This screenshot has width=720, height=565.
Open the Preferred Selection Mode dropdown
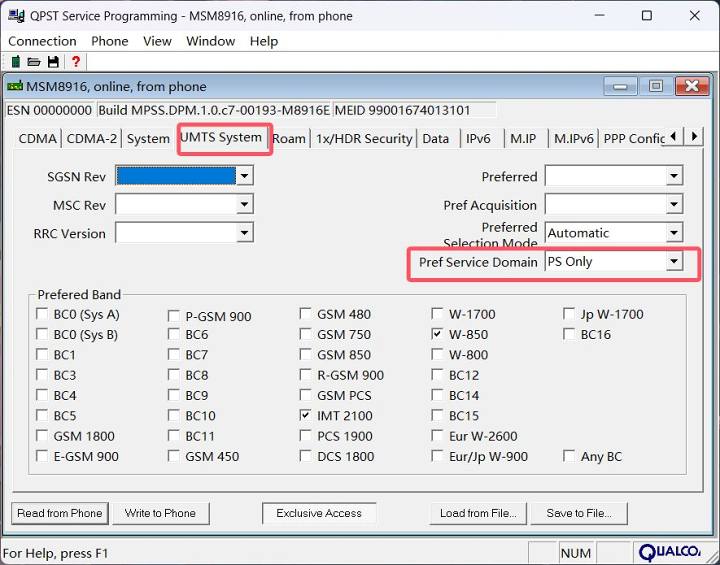coord(674,233)
